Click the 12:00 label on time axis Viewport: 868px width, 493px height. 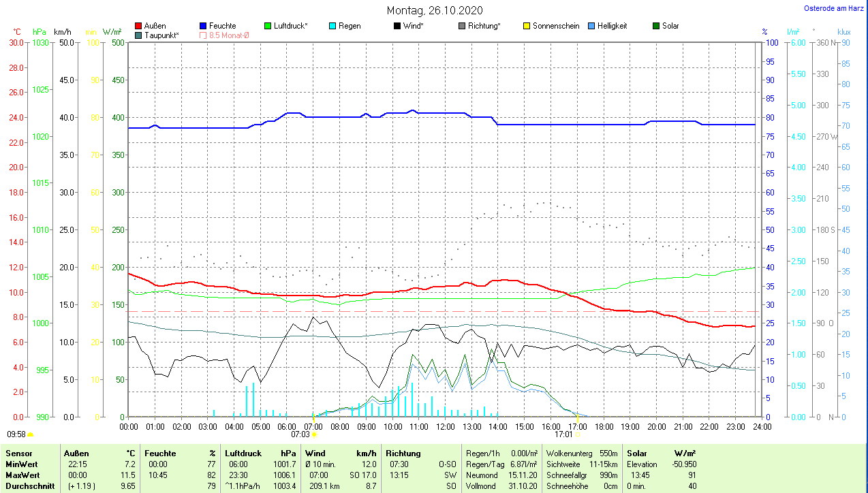[x=445, y=426]
